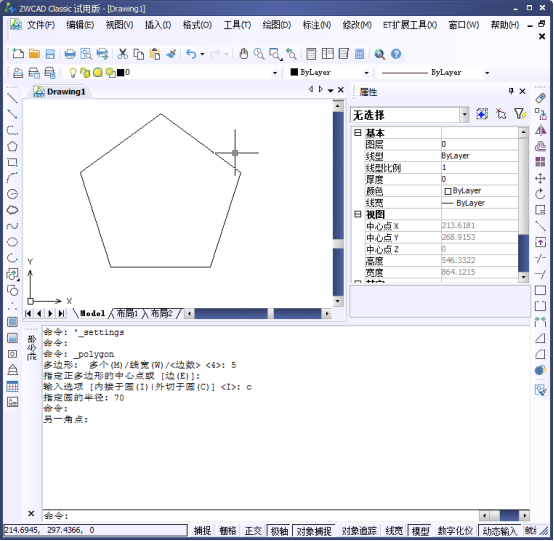The height and width of the screenshot is (541, 554).
Task: Click the drawing area vertical scrollbar
Action: click(x=338, y=204)
